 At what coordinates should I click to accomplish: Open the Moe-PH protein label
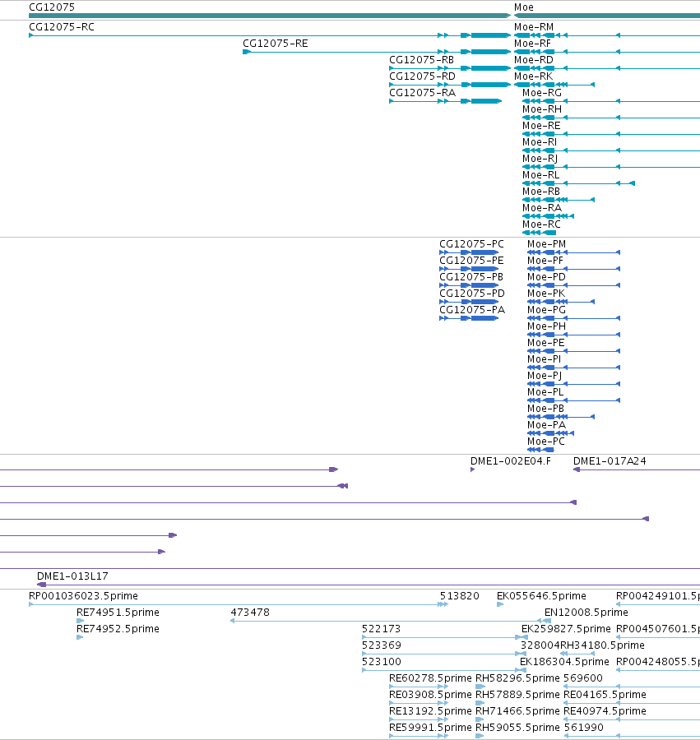(x=547, y=326)
